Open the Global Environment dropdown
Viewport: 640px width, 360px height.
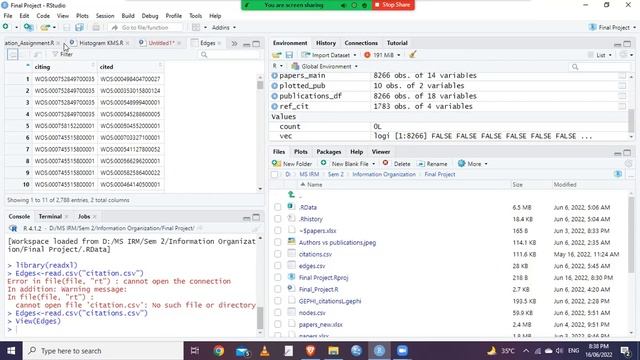pos(325,66)
